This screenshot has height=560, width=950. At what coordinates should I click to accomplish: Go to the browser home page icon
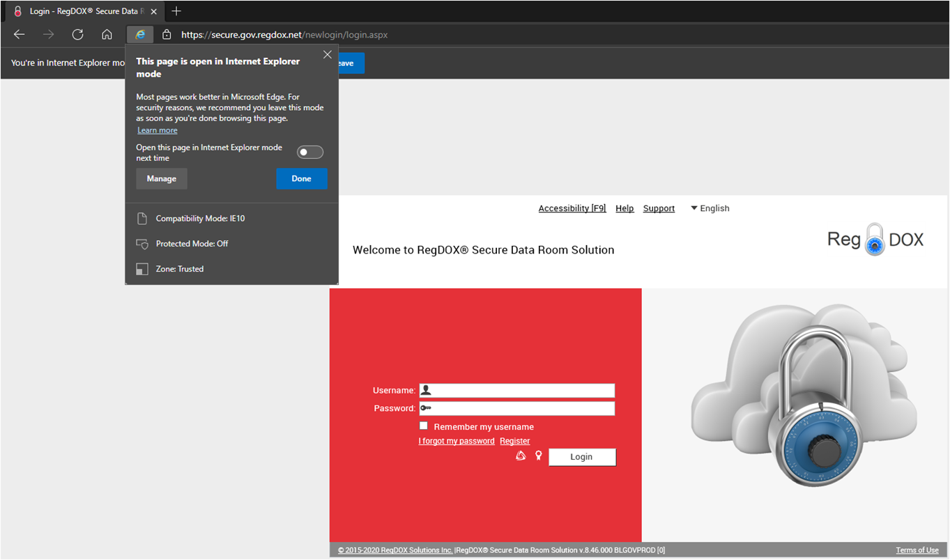coord(107,34)
